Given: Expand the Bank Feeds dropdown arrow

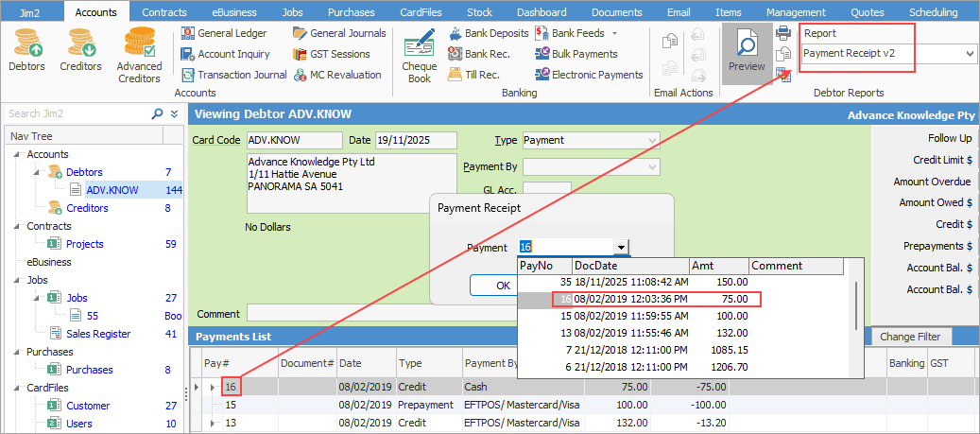Looking at the screenshot, I should [614, 33].
